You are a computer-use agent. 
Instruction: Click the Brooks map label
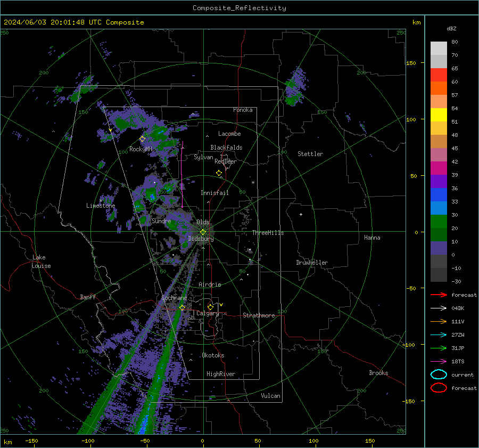[378, 373]
